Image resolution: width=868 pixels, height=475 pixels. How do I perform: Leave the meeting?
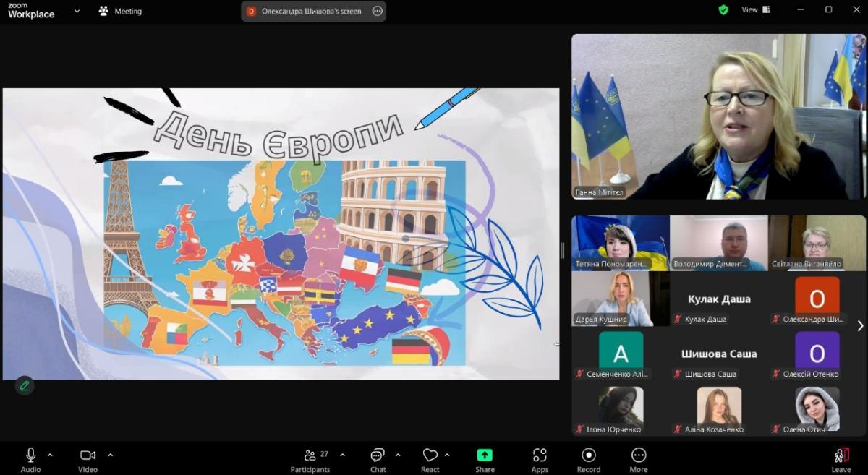pyautogui.click(x=841, y=459)
